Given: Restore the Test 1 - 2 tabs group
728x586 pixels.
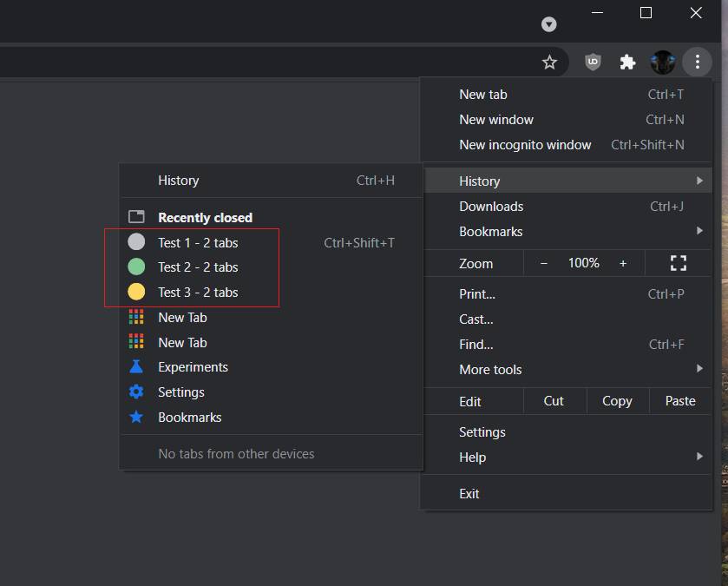Looking at the screenshot, I should pos(272,242).
